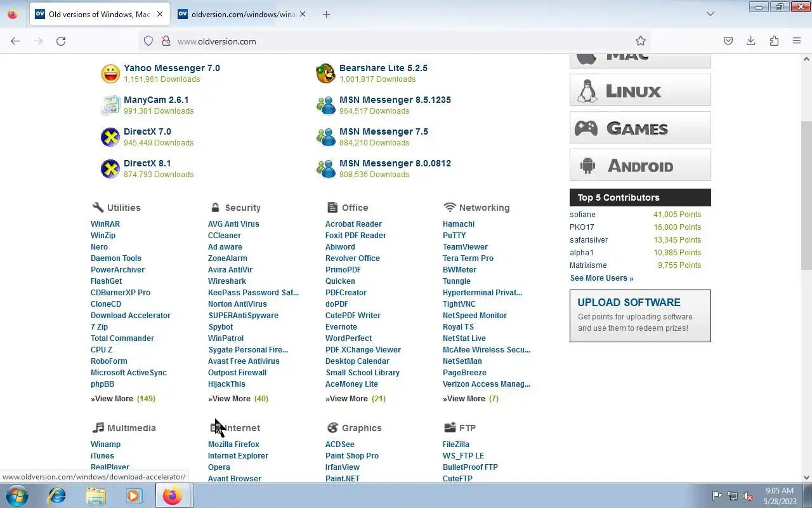The image size is (812, 508).
Task: Open the Firefox hamburger menu
Action: pos(797,41)
